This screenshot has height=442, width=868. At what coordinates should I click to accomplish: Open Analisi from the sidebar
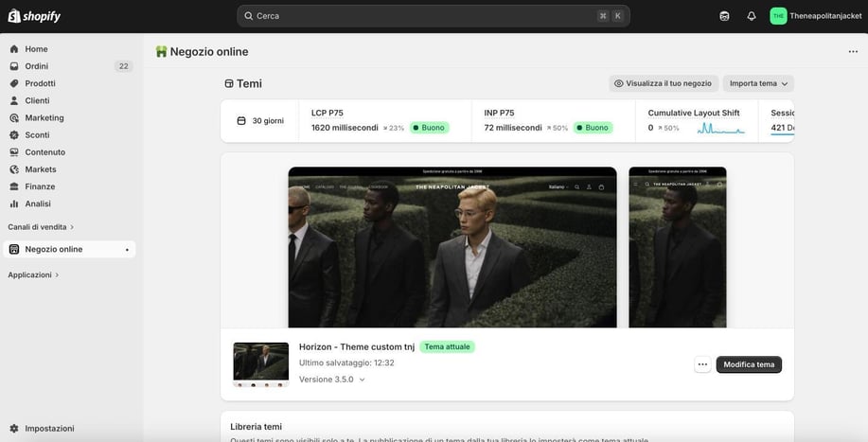tap(38, 203)
